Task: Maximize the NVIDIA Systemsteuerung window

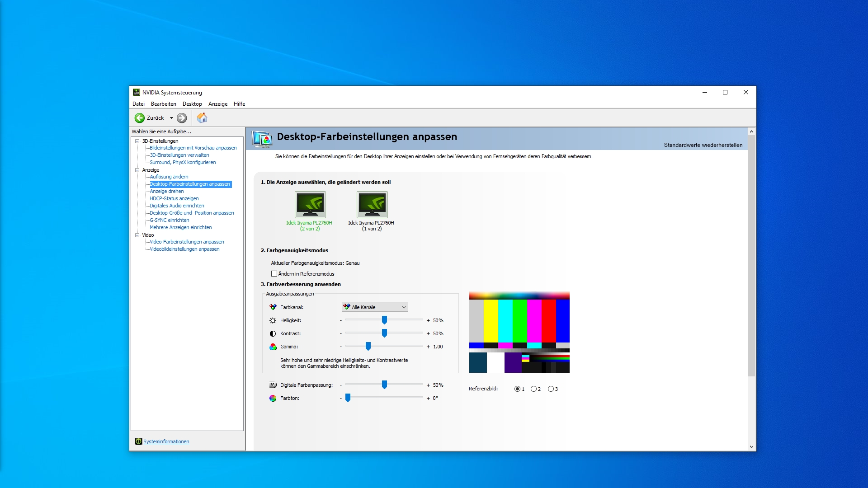Action: tap(725, 92)
